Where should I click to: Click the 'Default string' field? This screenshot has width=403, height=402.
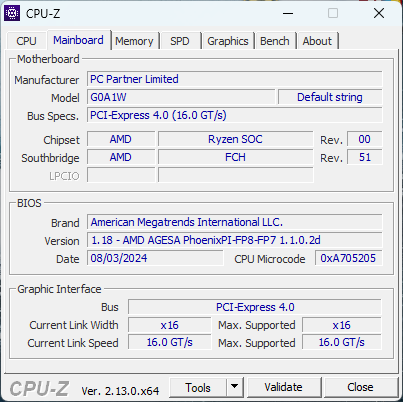[330, 97]
